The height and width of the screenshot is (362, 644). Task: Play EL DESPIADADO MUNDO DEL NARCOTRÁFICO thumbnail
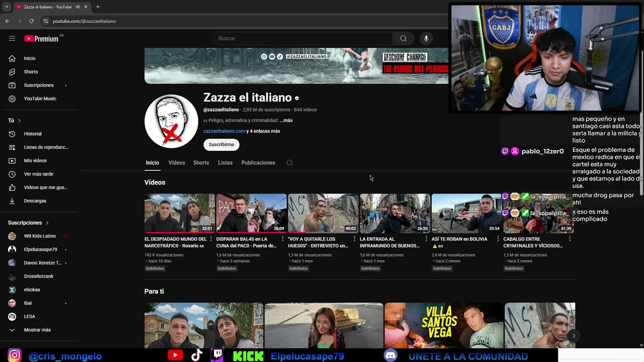click(179, 213)
